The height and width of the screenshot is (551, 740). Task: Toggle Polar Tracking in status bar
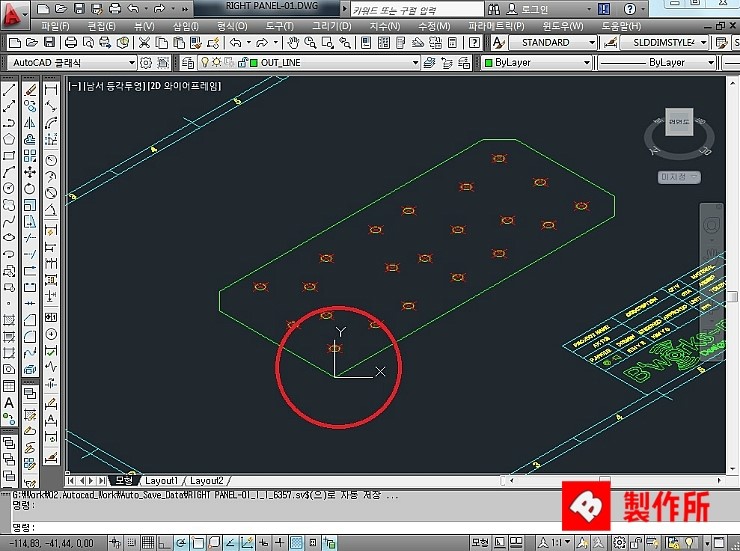point(181,543)
